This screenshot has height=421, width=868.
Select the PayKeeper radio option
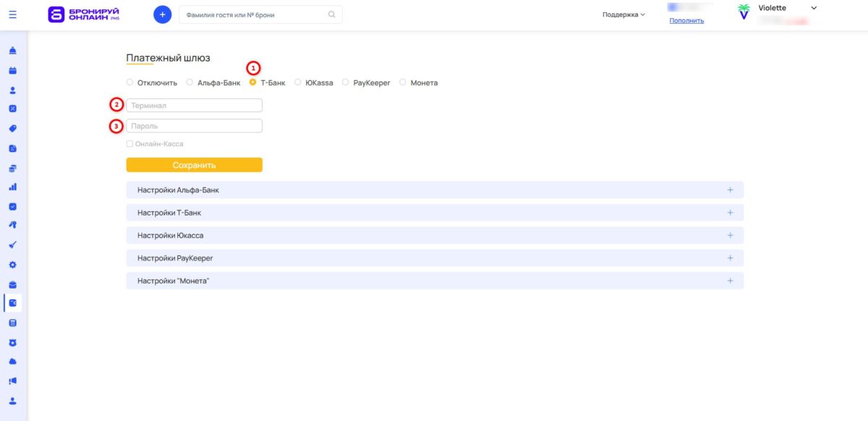345,82
